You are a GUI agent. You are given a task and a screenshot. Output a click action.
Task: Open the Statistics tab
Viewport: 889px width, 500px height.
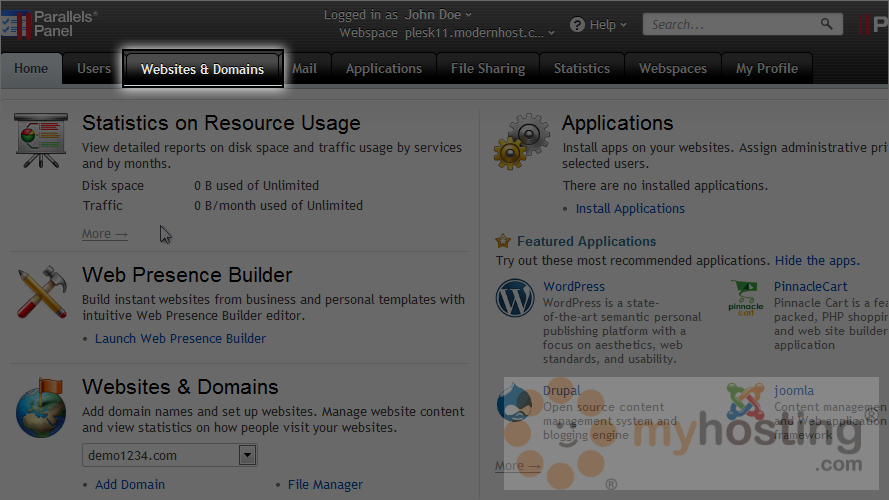point(582,69)
